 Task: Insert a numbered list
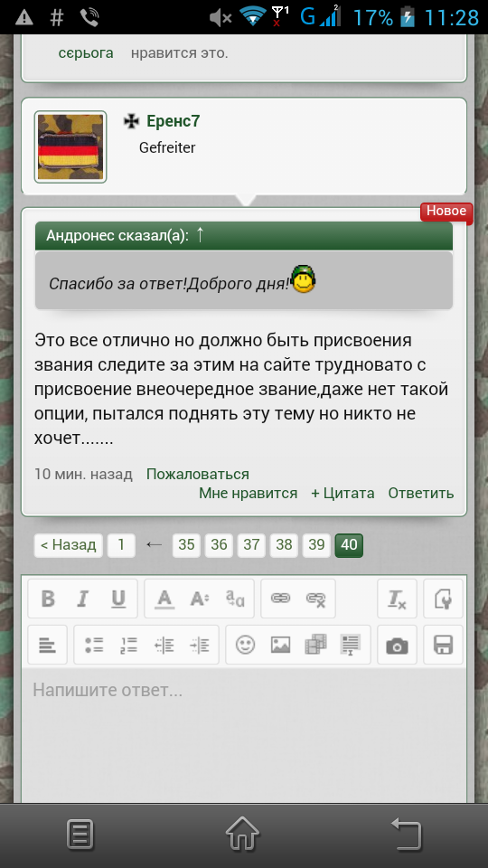click(129, 645)
